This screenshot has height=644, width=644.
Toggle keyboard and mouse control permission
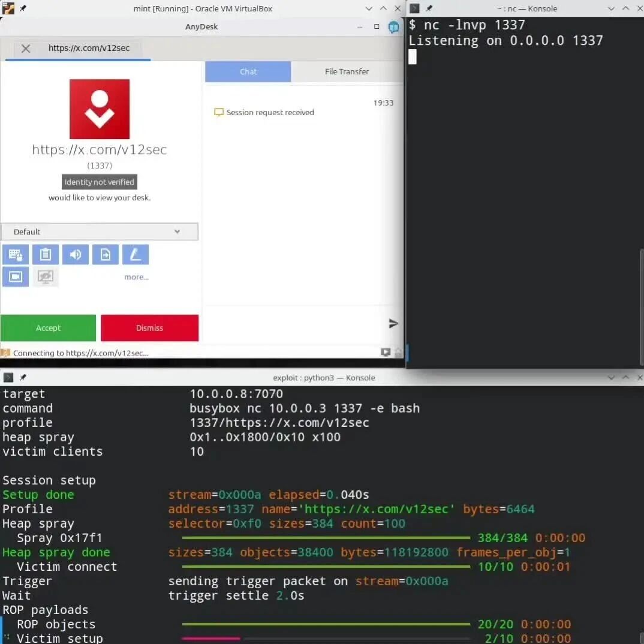pyautogui.click(x=16, y=255)
